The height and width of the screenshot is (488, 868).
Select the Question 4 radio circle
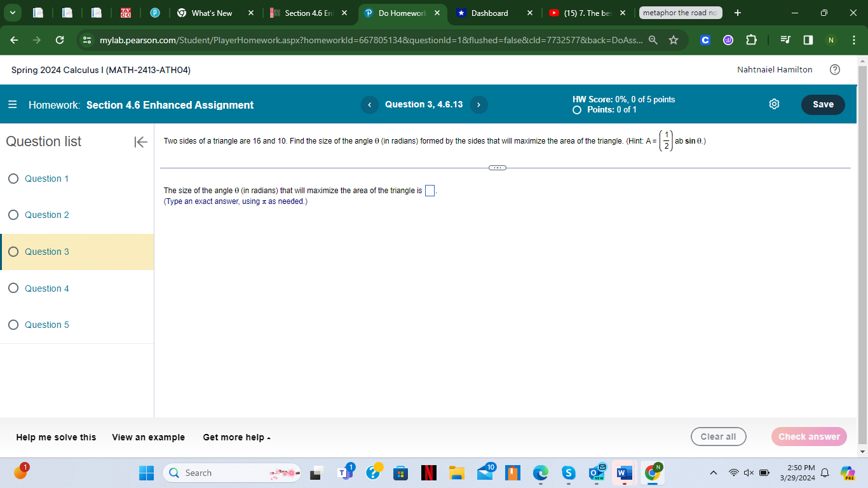13,288
